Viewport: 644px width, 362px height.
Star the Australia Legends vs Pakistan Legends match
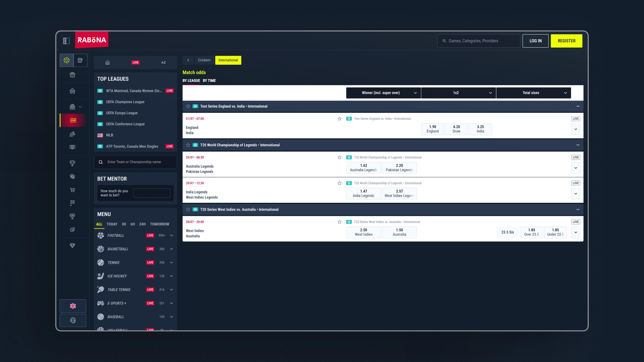[339, 158]
